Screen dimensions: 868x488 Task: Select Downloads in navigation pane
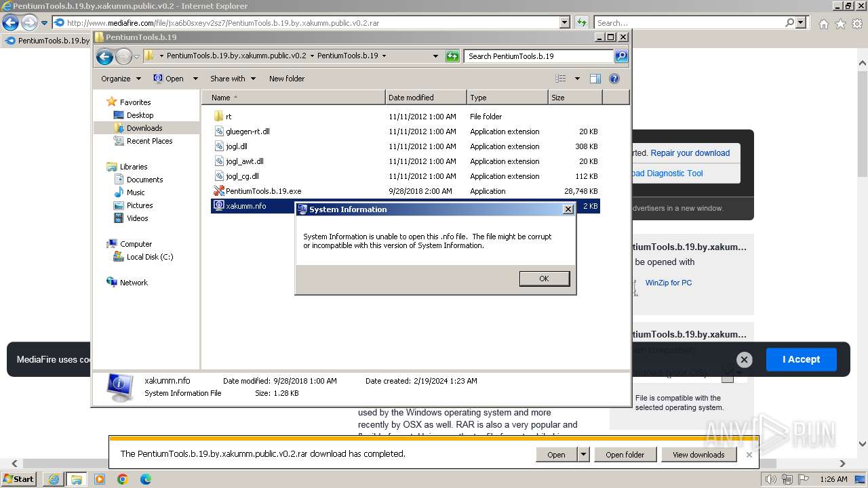pos(144,128)
